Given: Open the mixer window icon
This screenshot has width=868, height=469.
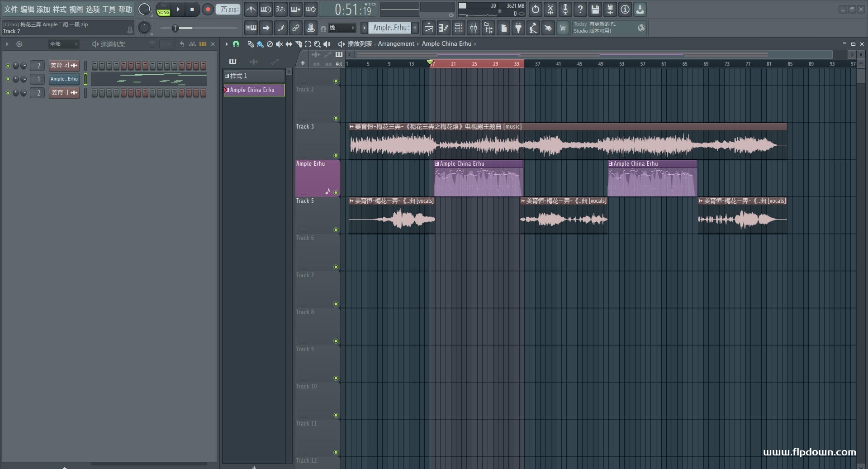Looking at the screenshot, I should point(474,28).
